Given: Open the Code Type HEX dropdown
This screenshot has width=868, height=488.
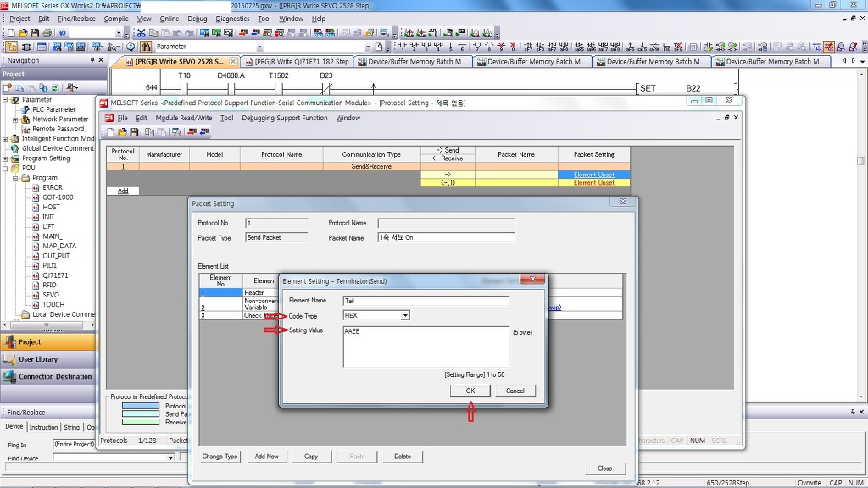Looking at the screenshot, I should [405, 315].
